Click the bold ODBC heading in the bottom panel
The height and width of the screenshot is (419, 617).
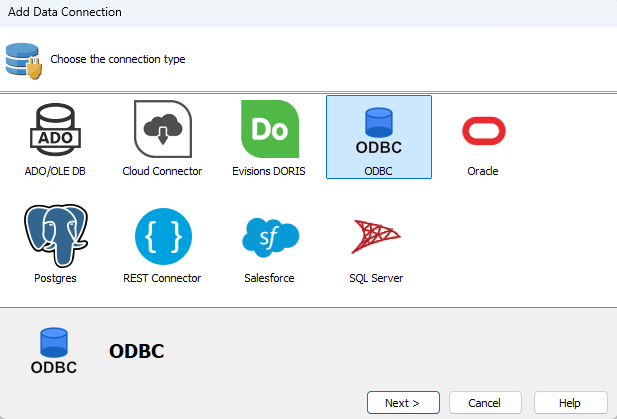(136, 351)
